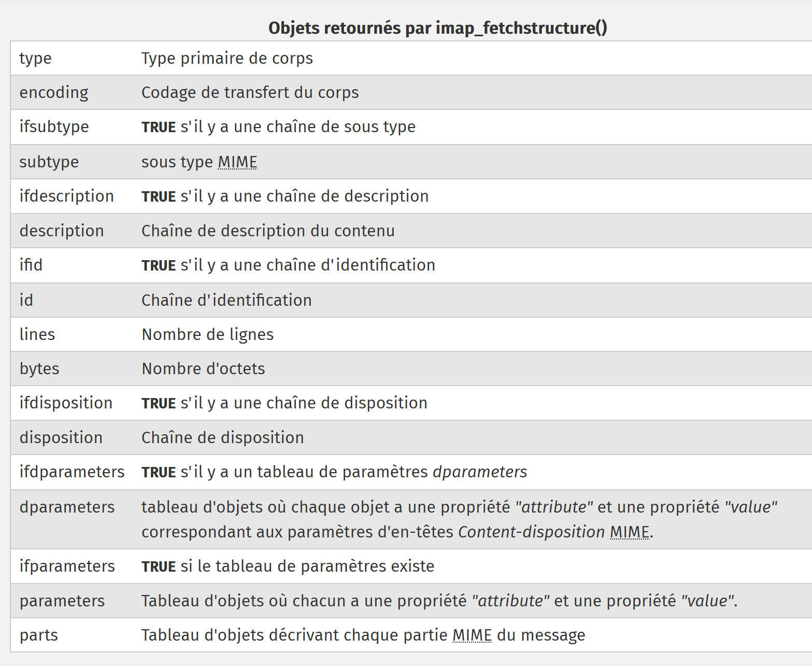Click the italic "Content-disposition" text

pyautogui.click(x=531, y=532)
